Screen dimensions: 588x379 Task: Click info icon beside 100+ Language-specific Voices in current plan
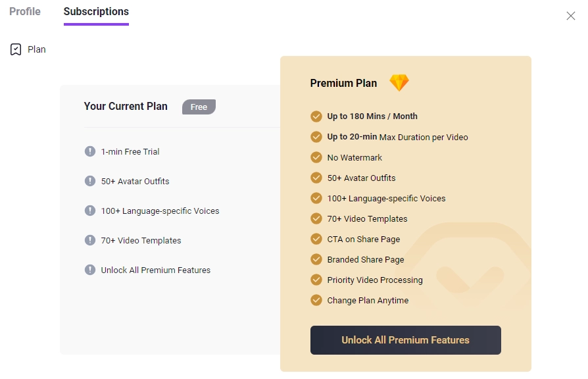tap(90, 211)
